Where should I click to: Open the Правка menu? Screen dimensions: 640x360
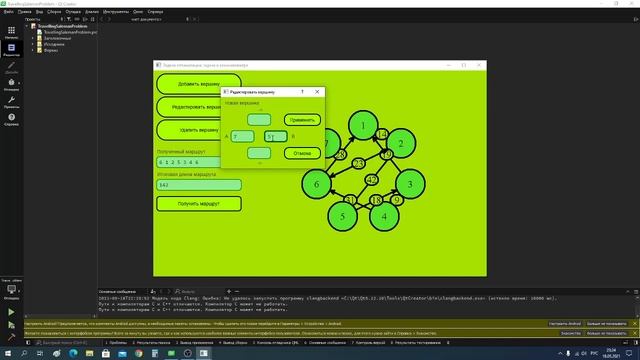(x=24, y=12)
